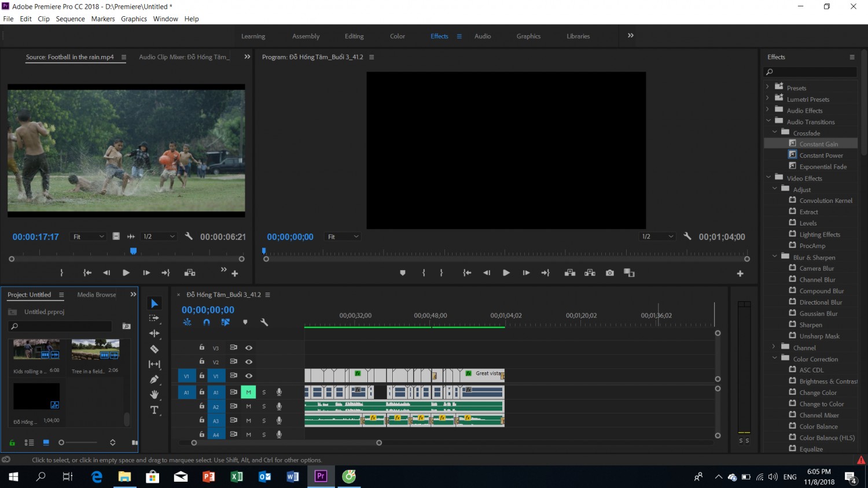Click the Lift button in Program monitor
Screen dimensions: 868x488
[570, 273]
